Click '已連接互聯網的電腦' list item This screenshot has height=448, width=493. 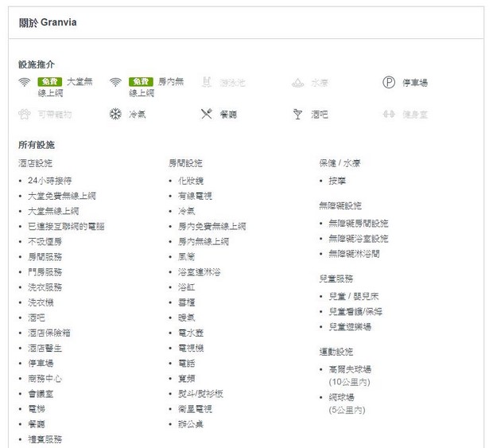[x=66, y=227]
